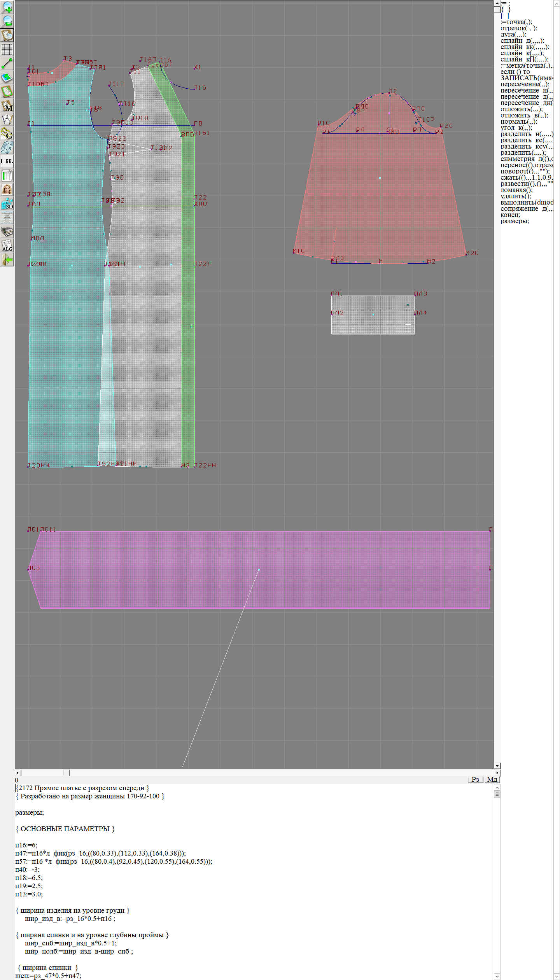This screenshot has width=560, height=980.
Task: Click the ALG algorithm icon
Action: [x=7, y=245]
